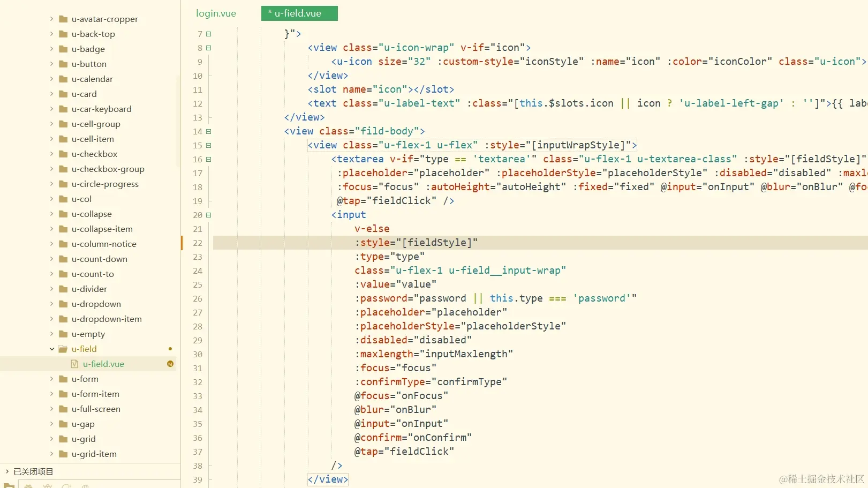This screenshot has height=488, width=868.
Task: Click the u-col folder icon
Action: point(63,199)
